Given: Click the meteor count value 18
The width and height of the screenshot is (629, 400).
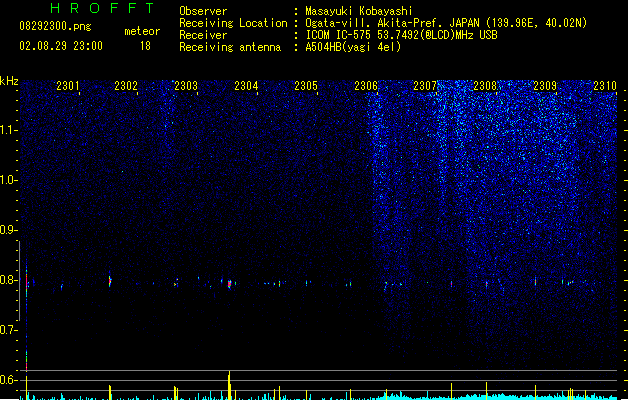Looking at the screenshot, I should pos(145,46).
